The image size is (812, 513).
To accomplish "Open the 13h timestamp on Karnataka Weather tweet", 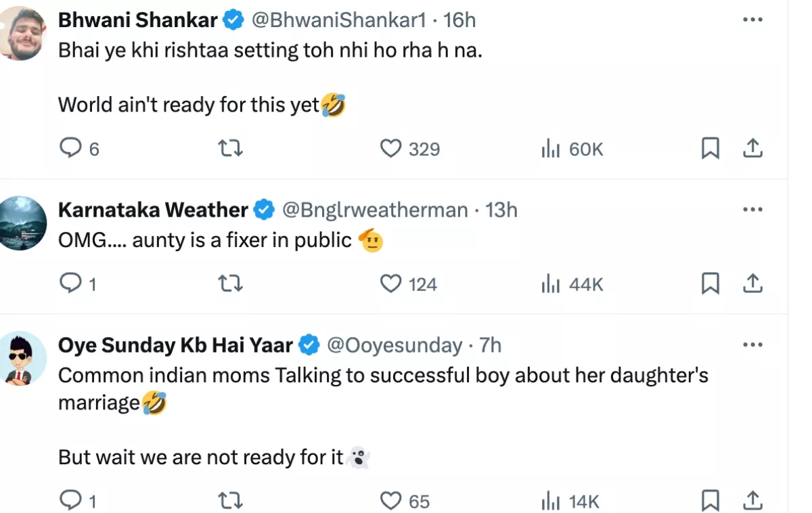I will click(x=501, y=210).
